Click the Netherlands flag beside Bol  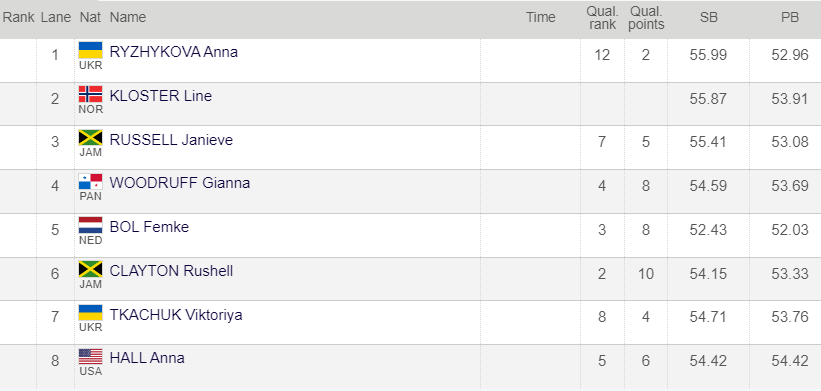click(x=91, y=226)
